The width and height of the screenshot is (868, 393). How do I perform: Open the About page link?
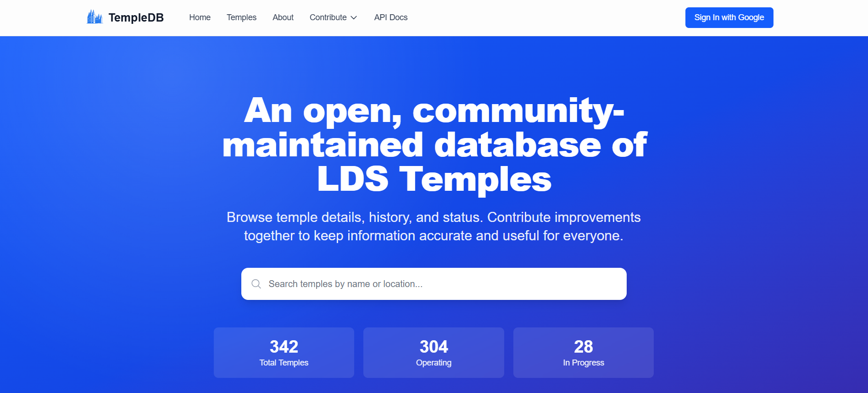point(283,17)
